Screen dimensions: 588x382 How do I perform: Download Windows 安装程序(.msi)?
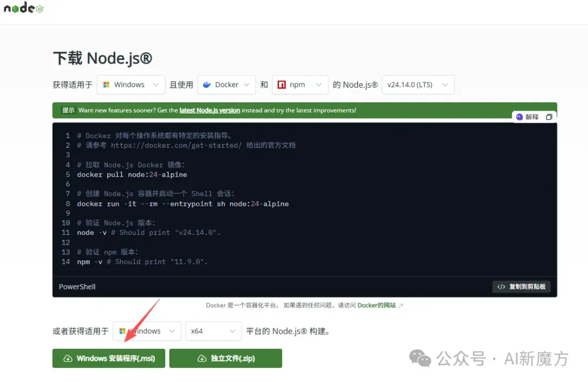[x=109, y=359]
